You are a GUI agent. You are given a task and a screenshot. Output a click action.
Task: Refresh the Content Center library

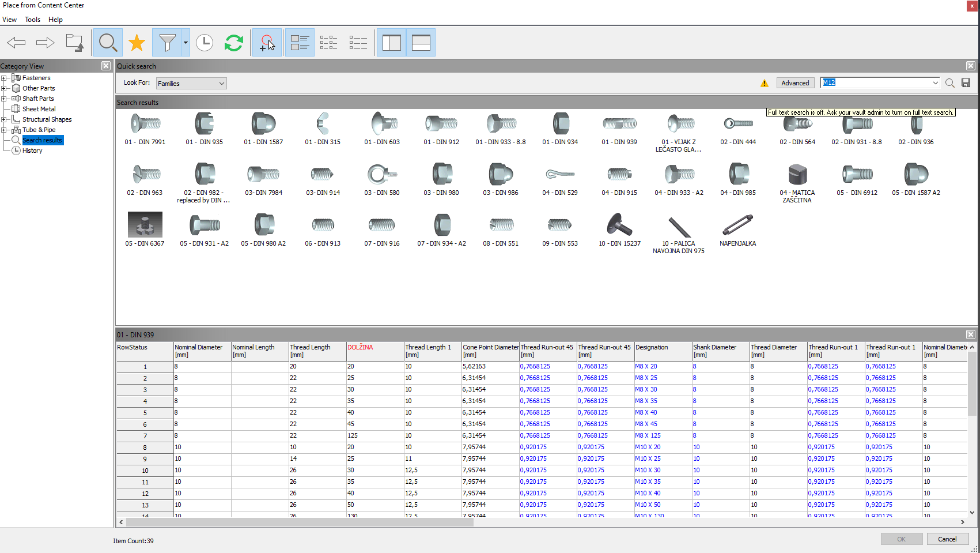pyautogui.click(x=234, y=42)
